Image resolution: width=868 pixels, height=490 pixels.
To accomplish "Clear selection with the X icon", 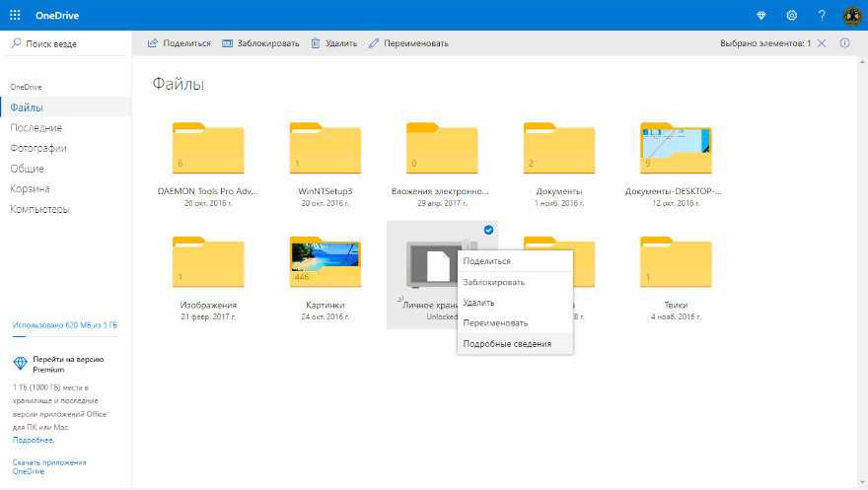I will 822,43.
